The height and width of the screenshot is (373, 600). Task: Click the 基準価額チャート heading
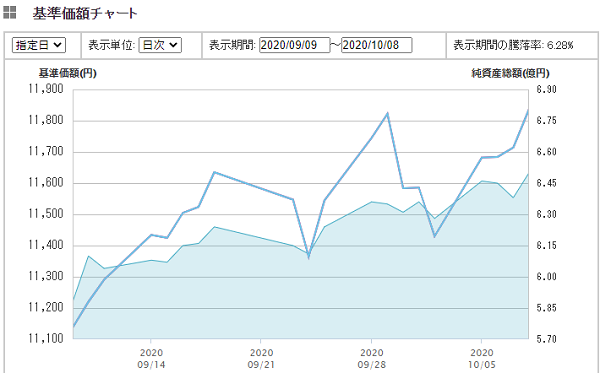coord(85,13)
